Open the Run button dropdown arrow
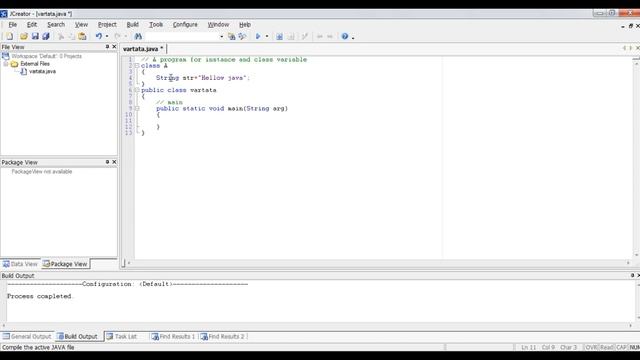Viewport: 640px width, 360px height. point(267,36)
